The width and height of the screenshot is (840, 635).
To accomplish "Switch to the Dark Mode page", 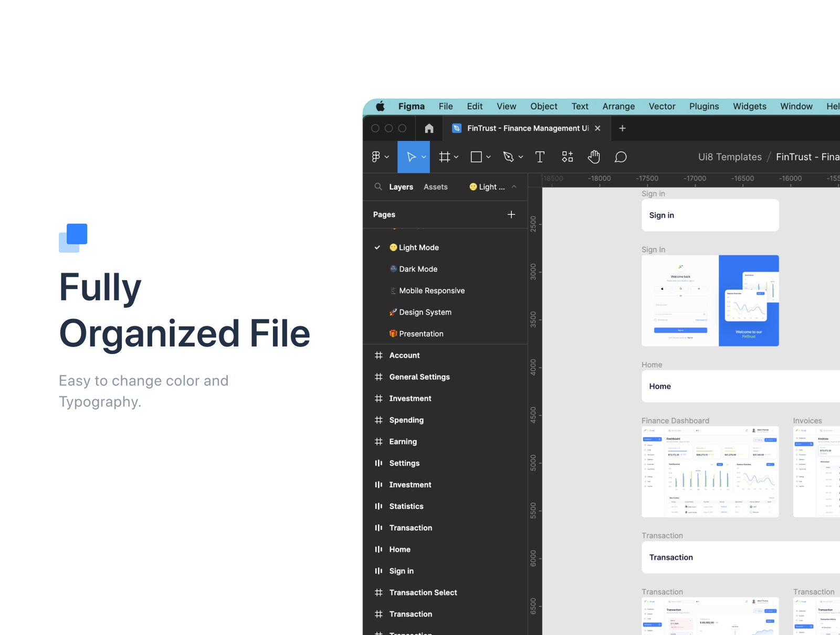I will click(x=418, y=269).
